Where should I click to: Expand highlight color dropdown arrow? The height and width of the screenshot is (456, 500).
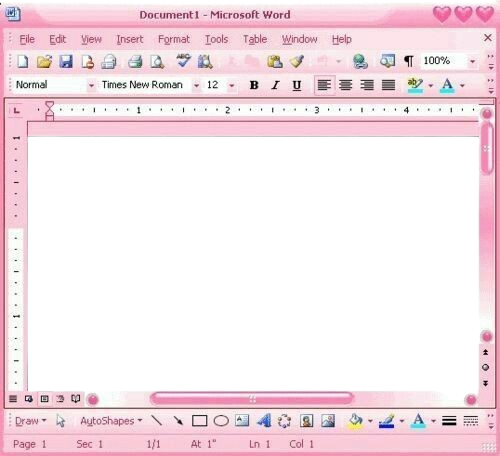(431, 86)
